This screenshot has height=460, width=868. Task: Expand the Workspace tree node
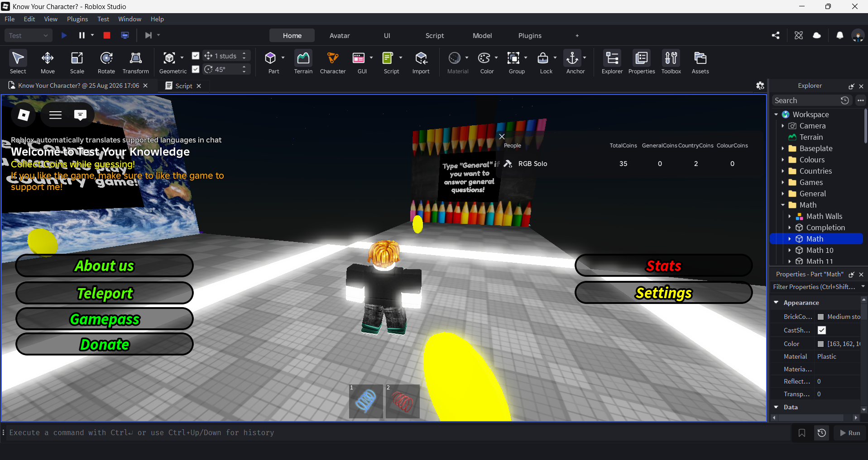(776, 114)
